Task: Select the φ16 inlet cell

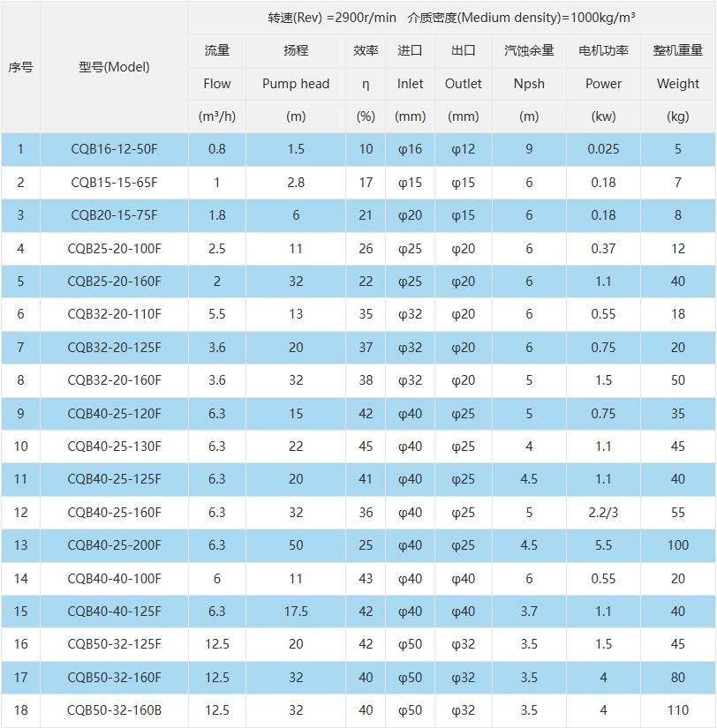Action: pos(410,149)
